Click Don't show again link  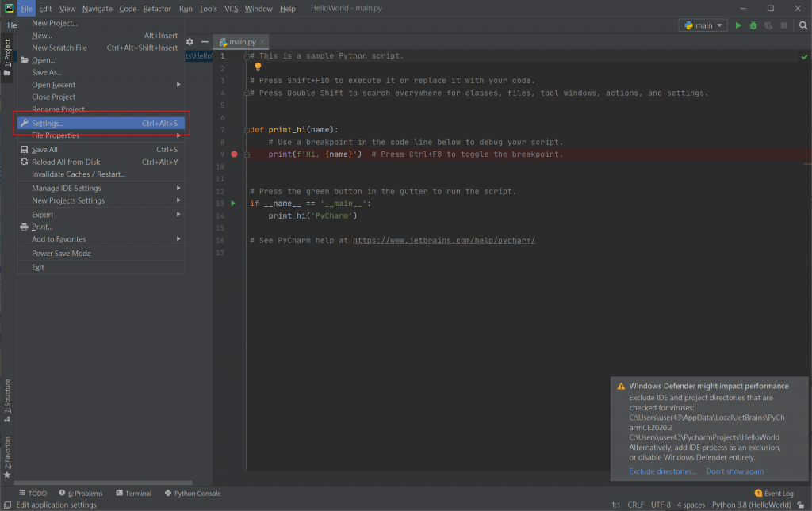tap(734, 471)
